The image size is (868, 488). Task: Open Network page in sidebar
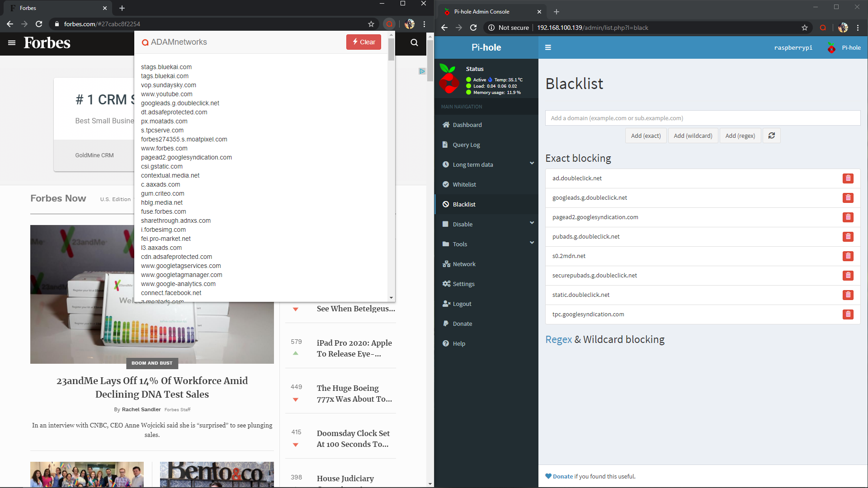click(486, 264)
